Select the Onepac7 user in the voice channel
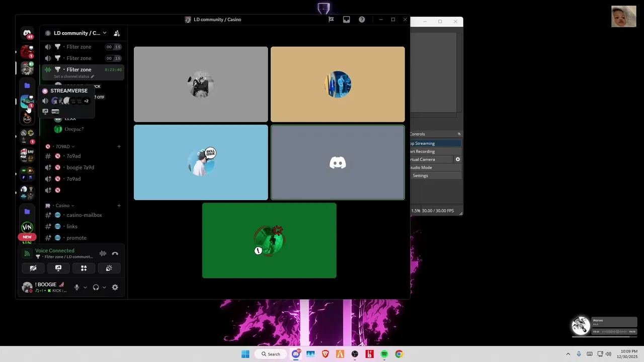 tap(74, 129)
